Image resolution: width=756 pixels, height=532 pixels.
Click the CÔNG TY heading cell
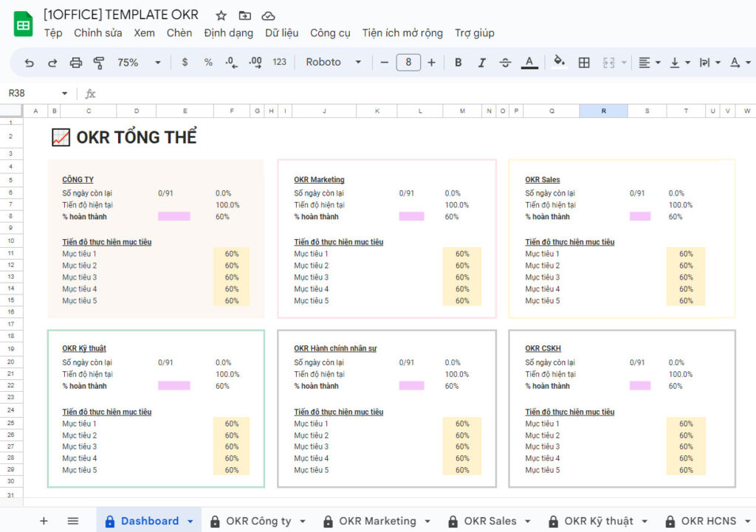pyautogui.click(x=78, y=180)
